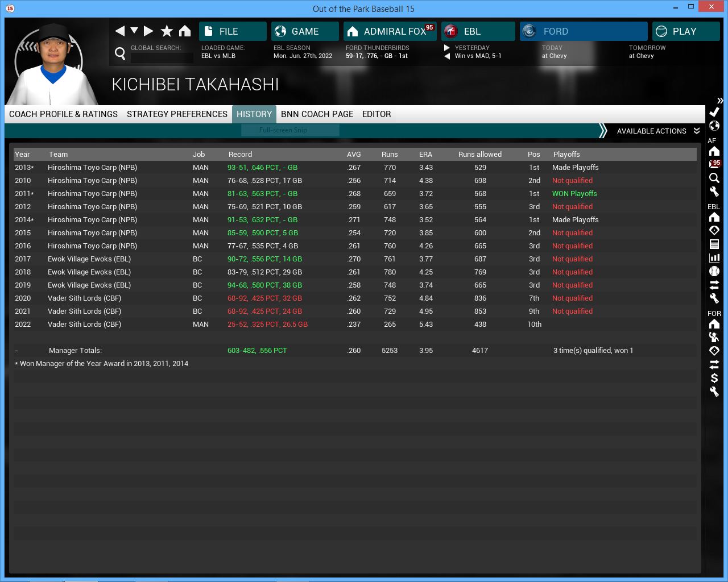Image resolution: width=728 pixels, height=582 pixels.
Task: Open the Strategy Preferences tab
Action: tap(177, 114)
